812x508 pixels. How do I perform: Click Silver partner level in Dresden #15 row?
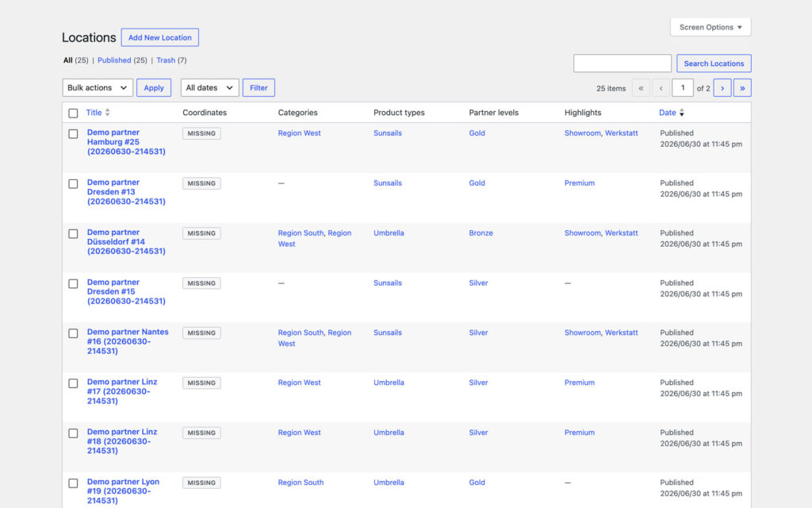pos(478,283)
